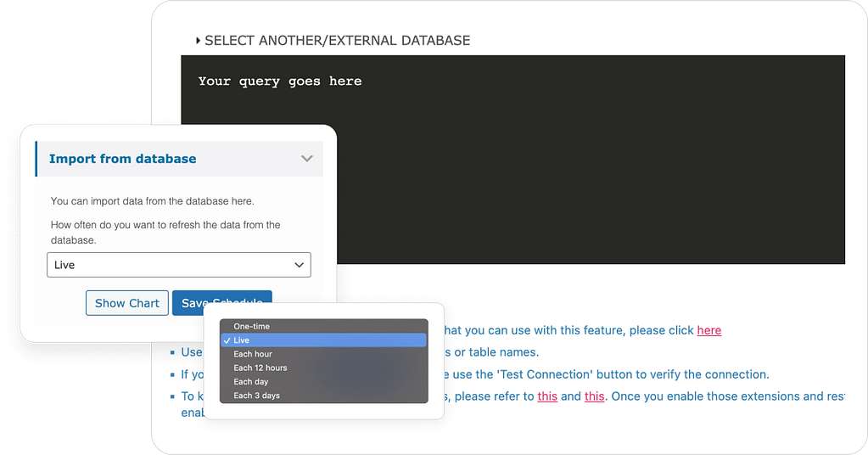Follow the first 'this' link in the last bullet

(x=547, y=396)
